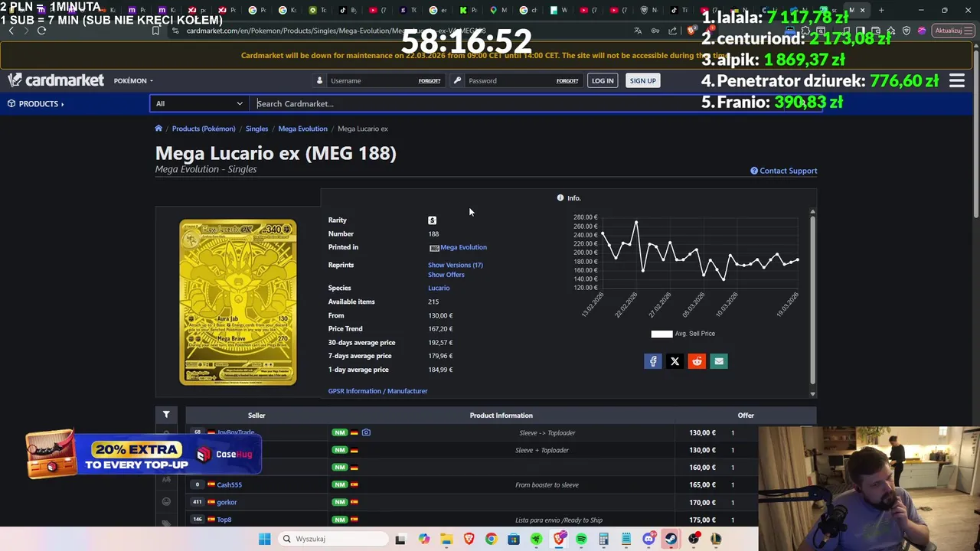
Task: Open Discord from the taskbar
Action: [x=648, y=539]
